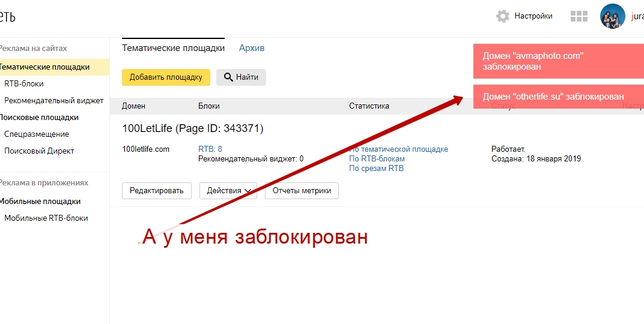Open Мобильные RTB-блоки in sidebar
Image resolution: width=644 pixels, height=324 pixels.
tap(46, 218)
